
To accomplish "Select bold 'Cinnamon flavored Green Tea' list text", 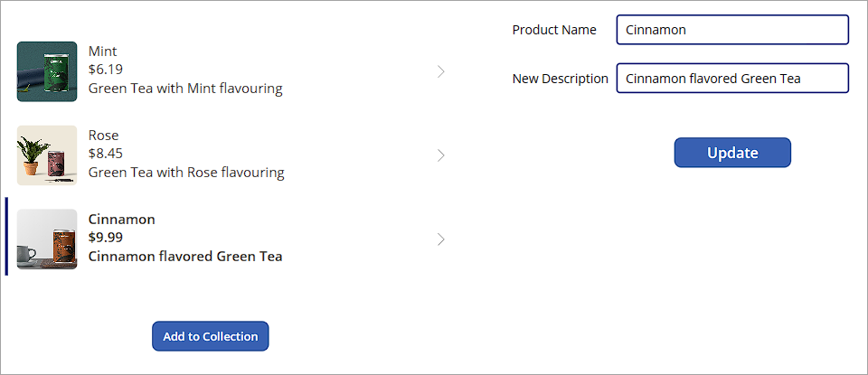I will coord(185,257).
